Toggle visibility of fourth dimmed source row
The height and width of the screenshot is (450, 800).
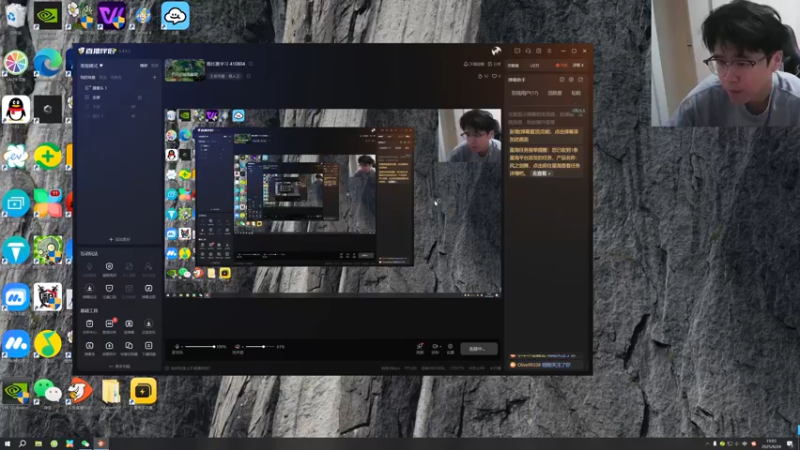[133, 116]
